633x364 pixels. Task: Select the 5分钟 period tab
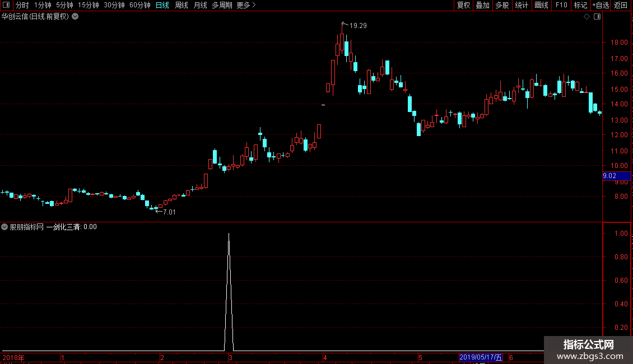(x=64, y=5)
